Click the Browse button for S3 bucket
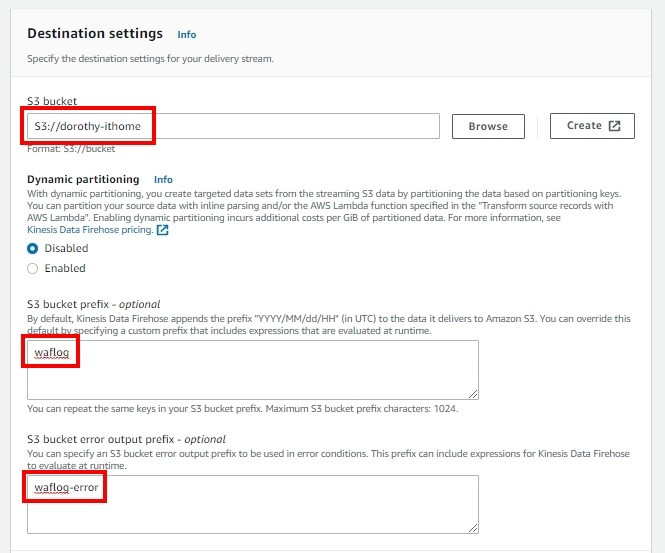The image size is (665, 553). click(x=488, y=126)
